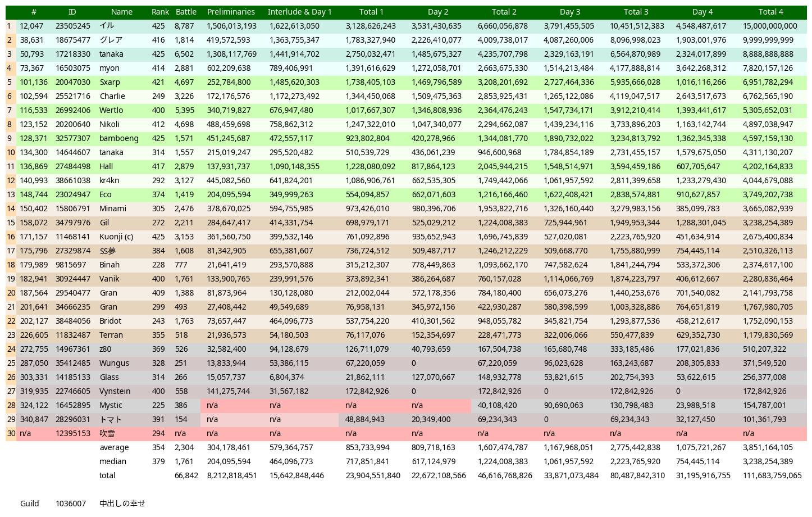812x517 pixels.
Task: Select grand total 111,683,759,065
Action: (772, 475)
